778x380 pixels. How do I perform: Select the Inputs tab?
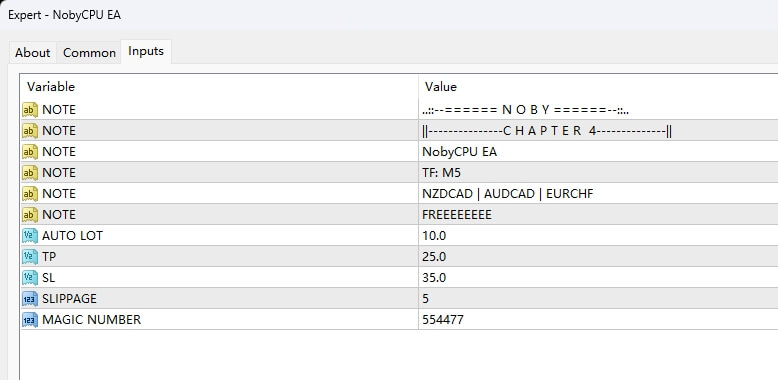click(146, 51)
